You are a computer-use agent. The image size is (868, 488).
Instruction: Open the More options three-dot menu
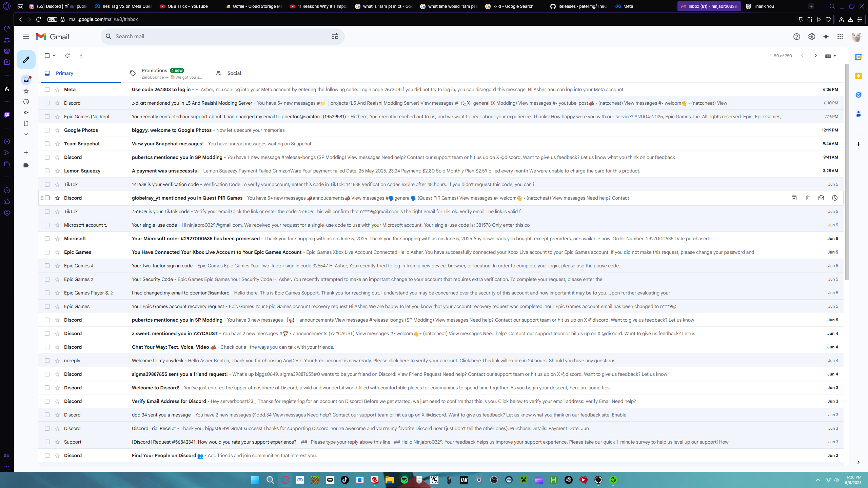coord(81,56)
